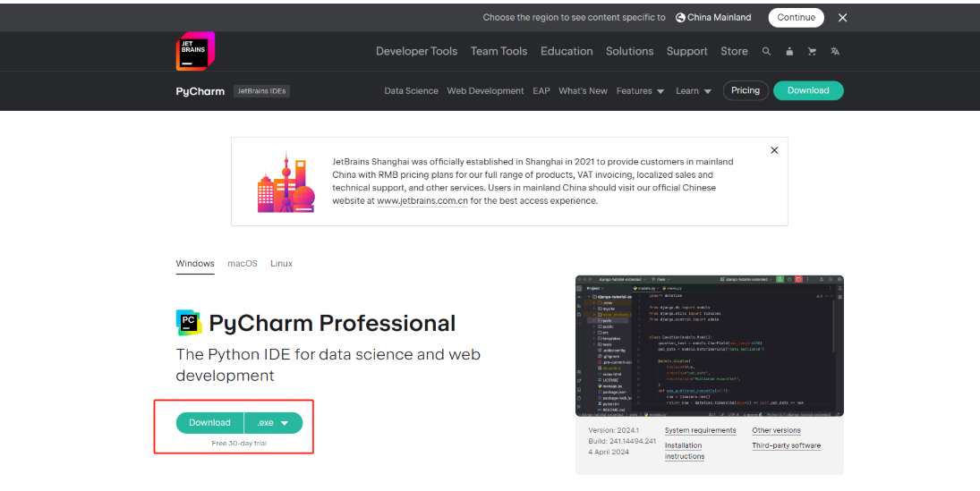The width and height of the screenshot is (980, 491).
Task: Open the Developer Tools menu
Action: tap(416, 51)
